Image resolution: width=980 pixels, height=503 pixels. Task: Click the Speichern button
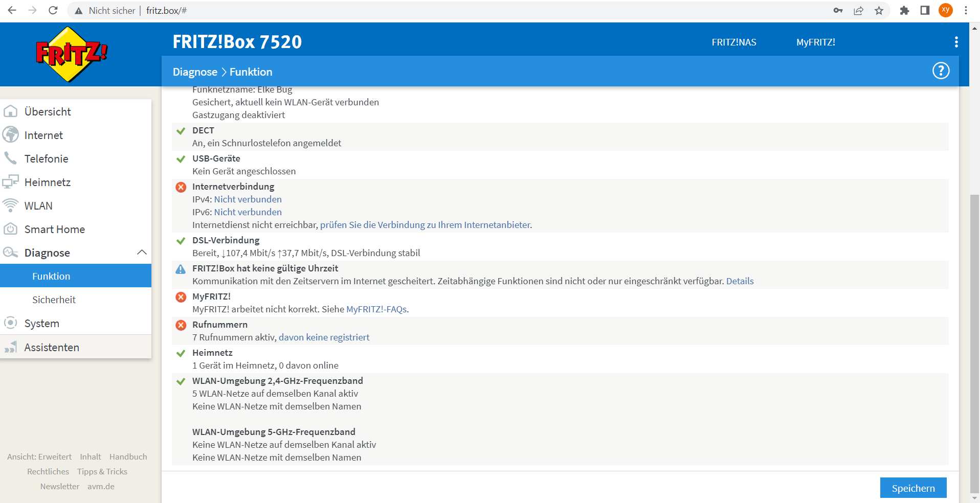click(x=913, y=488)
